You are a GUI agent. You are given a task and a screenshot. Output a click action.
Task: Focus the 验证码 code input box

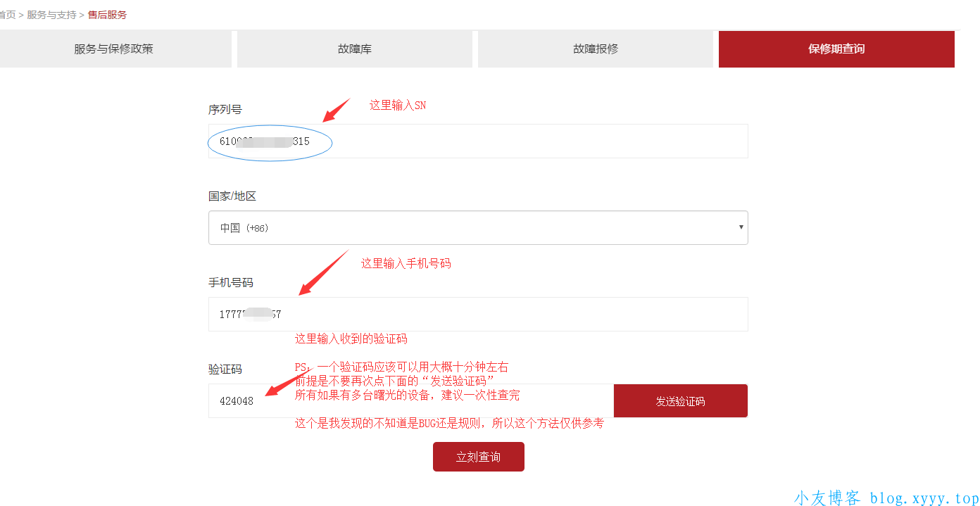410,401
